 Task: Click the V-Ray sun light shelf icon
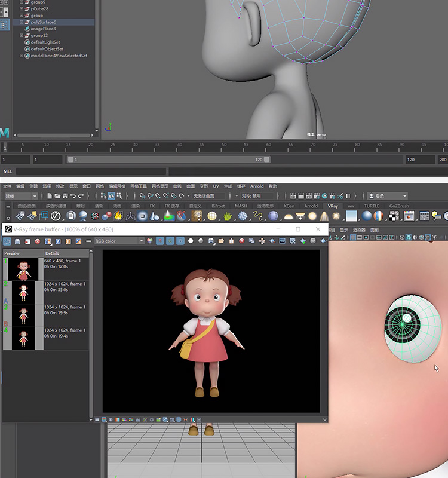(x=336, y=216)
